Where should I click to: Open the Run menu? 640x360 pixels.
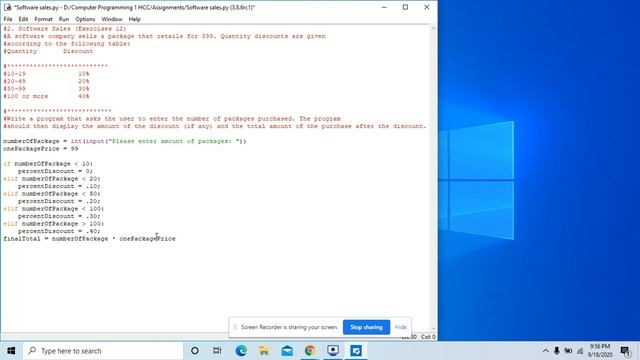pyautogui.click(x=64, y=19)
